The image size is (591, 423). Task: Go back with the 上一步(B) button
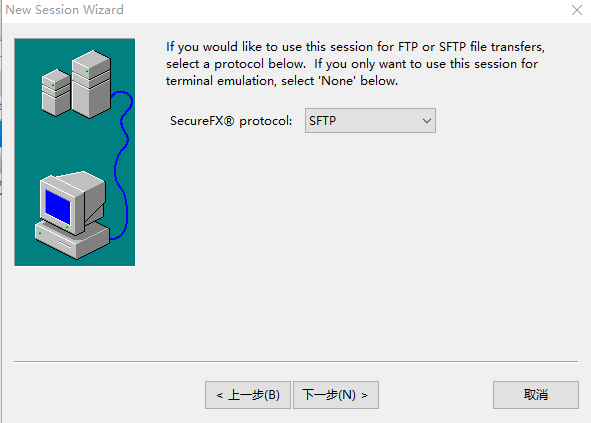[x=248, y=395]
